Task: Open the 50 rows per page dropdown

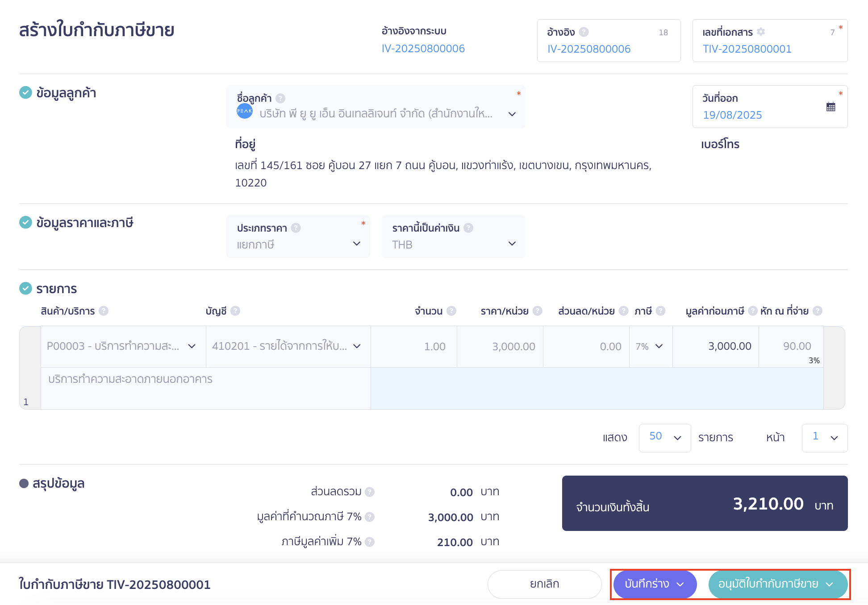Action: click(x=664, y=437)
